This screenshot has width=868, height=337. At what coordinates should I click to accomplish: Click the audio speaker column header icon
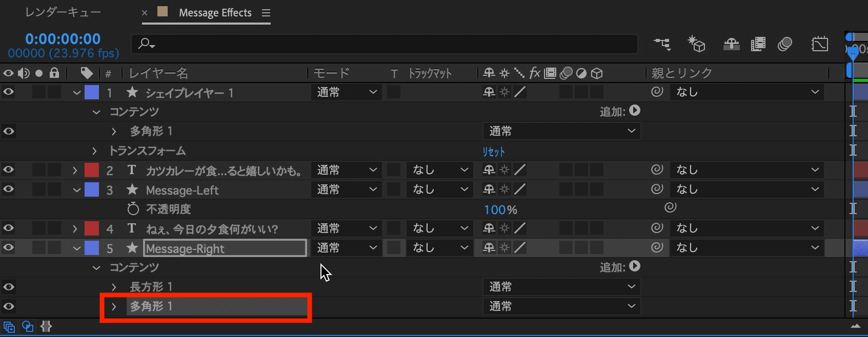(x=24, y=73)
